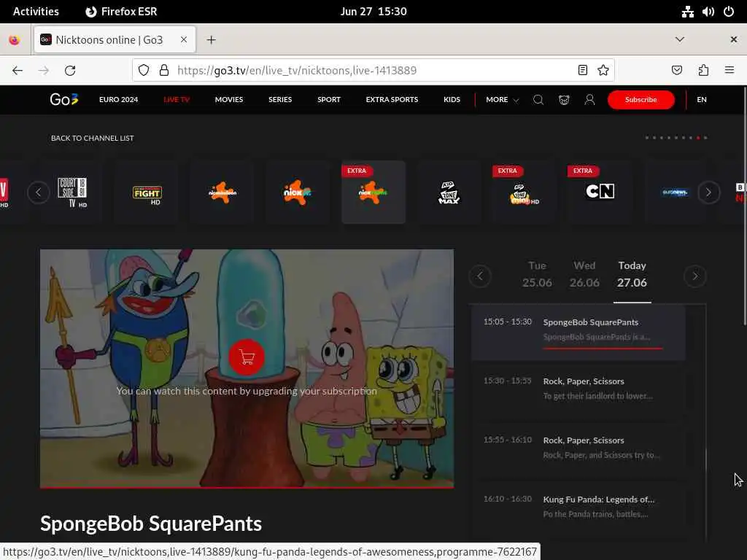Select the Court Side 1891 TV channel
The width and height of the screenshot is (747, 560).
pos(72,192)
